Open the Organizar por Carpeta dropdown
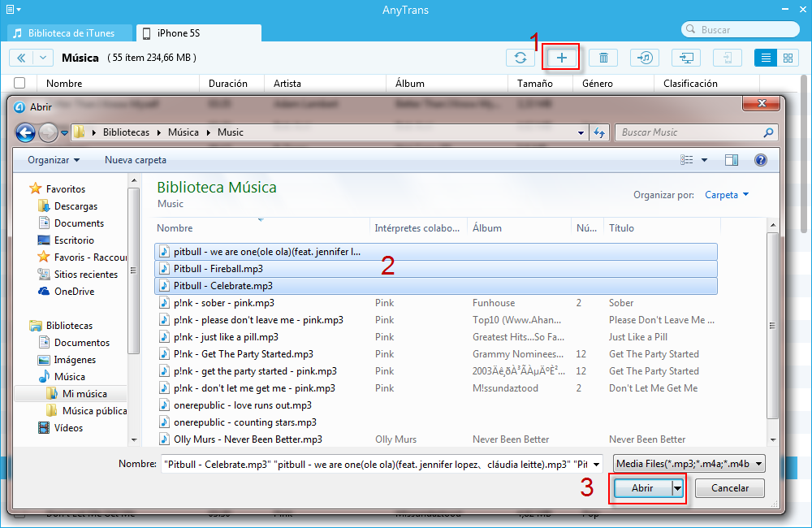 [x=727, y=195]
